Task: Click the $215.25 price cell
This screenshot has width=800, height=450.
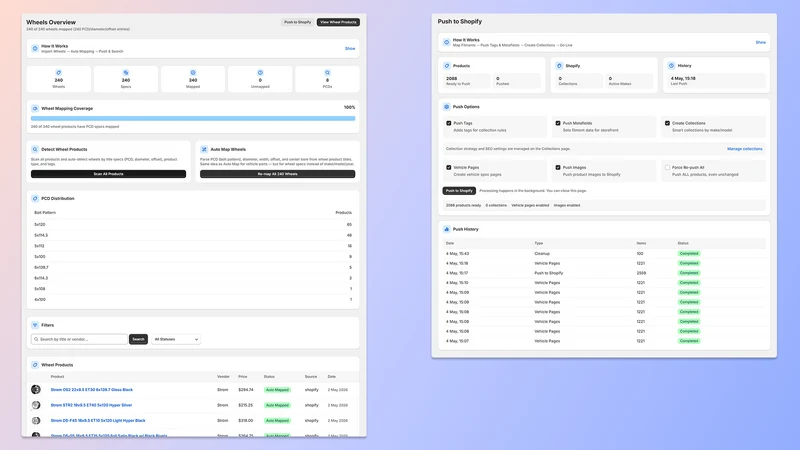Action: (245, 405)
